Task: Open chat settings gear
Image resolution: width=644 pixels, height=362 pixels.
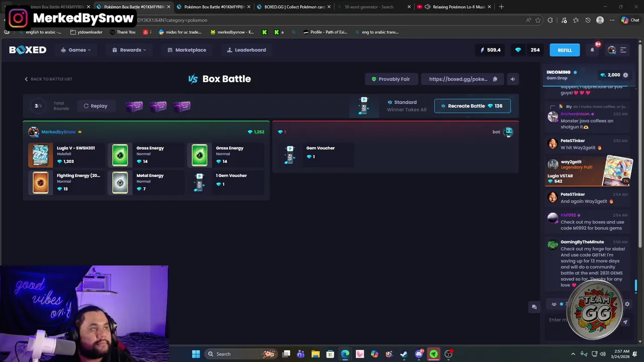Action: [x=627, y=304]
